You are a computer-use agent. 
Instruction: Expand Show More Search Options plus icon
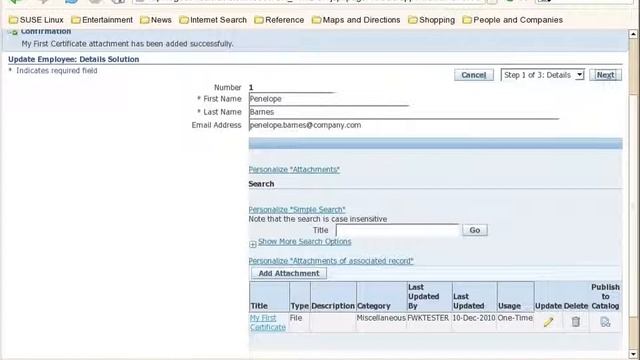click(253, 244)
